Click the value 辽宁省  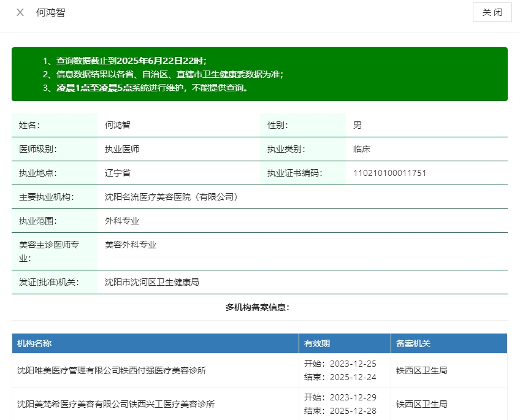118,173
